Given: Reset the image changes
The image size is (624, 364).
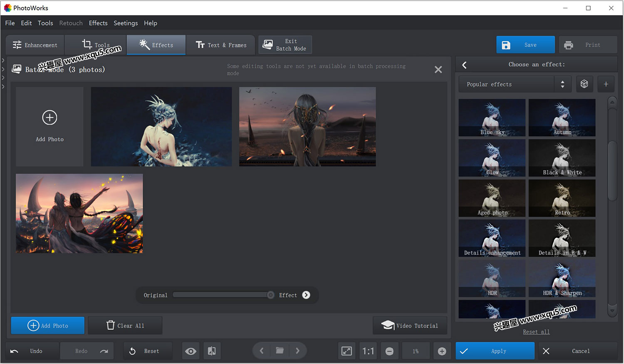Looking at the screenshot, I should 148,351.
